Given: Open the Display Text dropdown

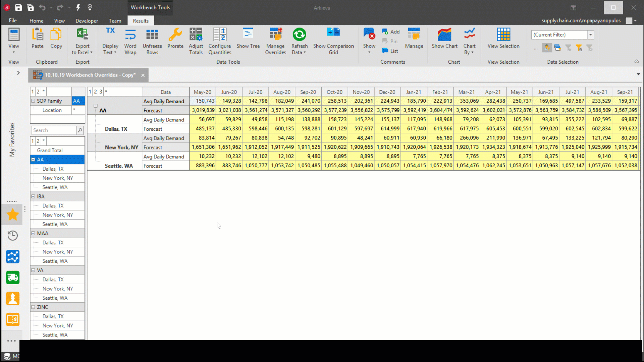Looking at the screenshot, I should coord(110,41).
